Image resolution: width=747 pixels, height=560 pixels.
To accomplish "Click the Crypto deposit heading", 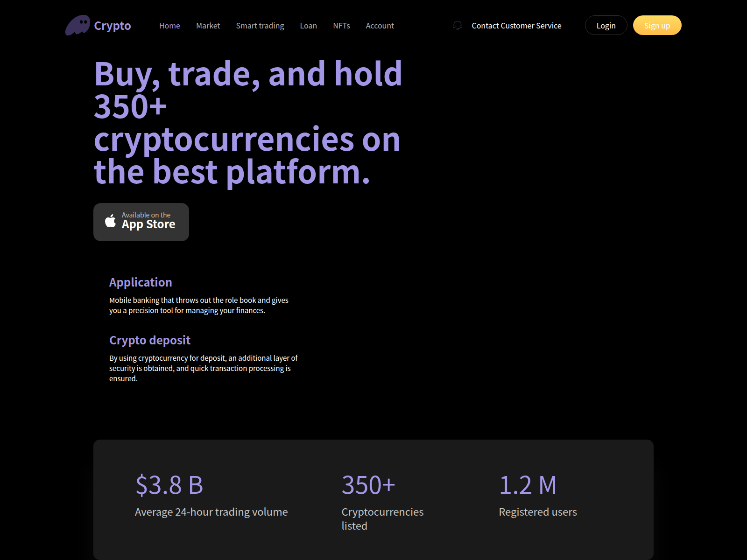I will click(149, 340).
